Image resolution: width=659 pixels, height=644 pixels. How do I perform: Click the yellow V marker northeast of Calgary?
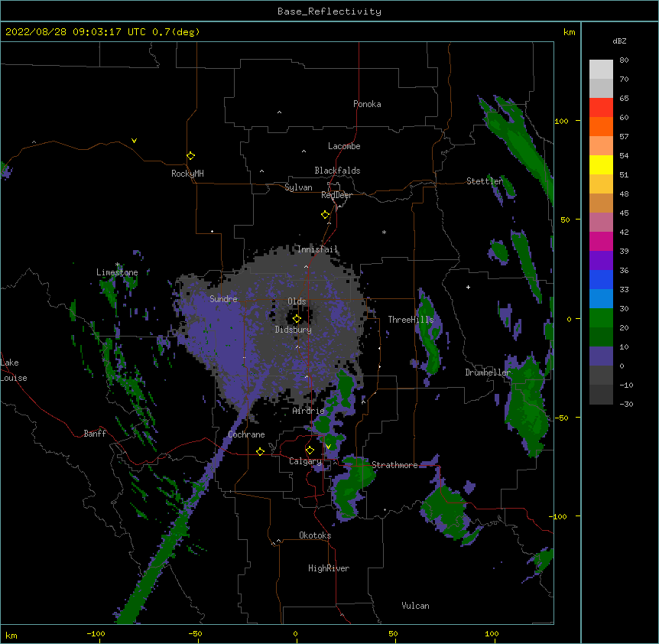tap(328, 447)
